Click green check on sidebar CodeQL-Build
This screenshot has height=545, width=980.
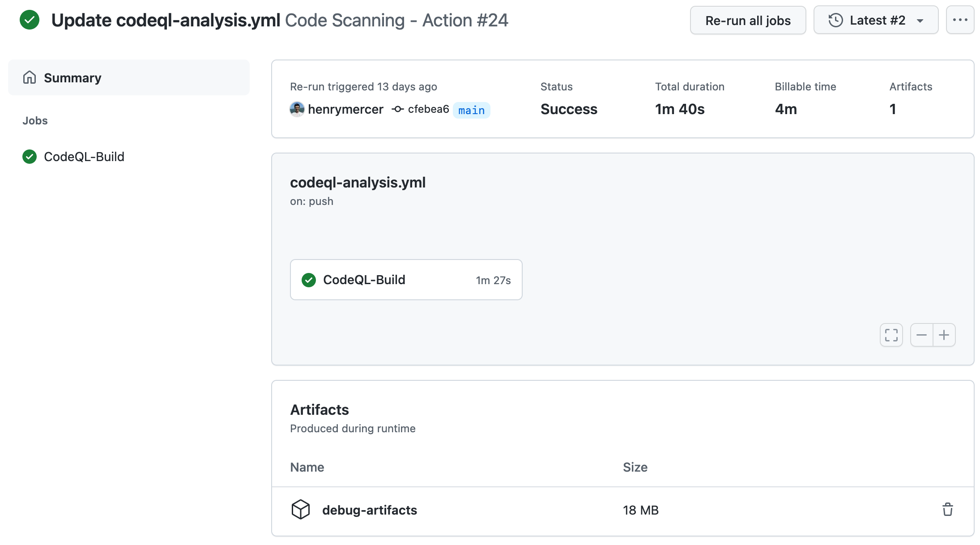[30, 157]
